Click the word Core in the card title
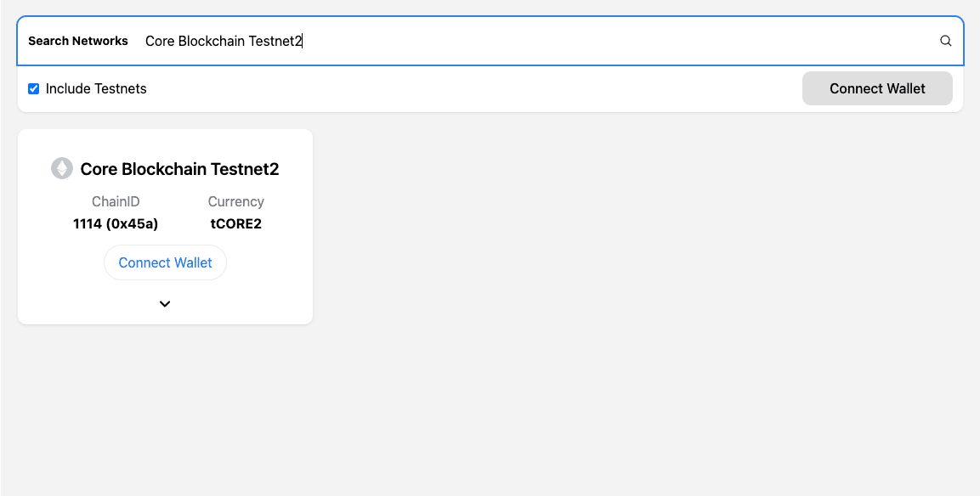This screenshot has height=496, width=980. point(99,169)
